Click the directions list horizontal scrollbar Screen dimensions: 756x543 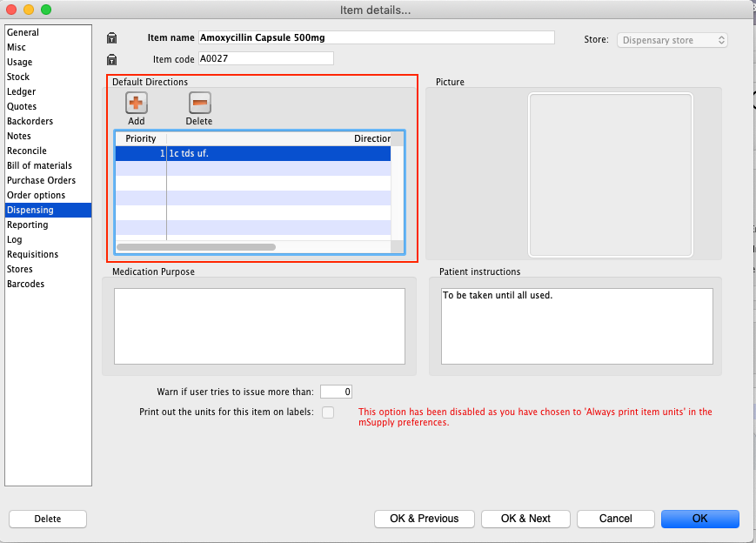point(197,247)
